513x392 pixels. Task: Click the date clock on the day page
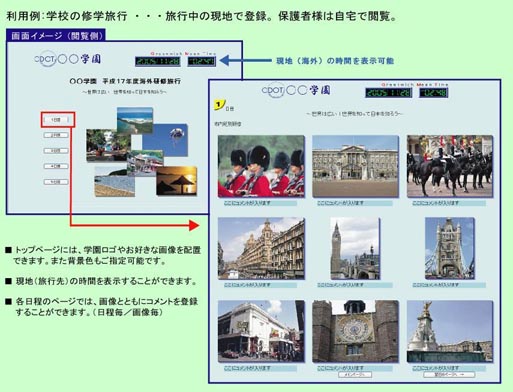coord(388,93)
